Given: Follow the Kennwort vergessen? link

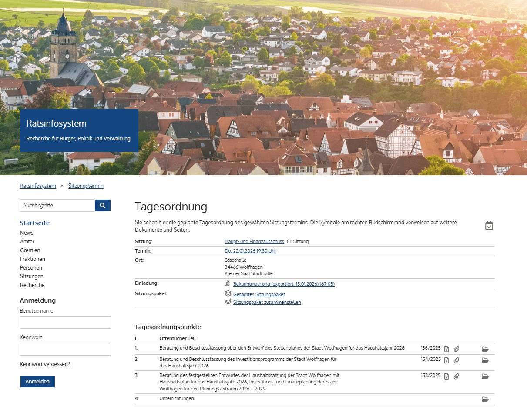Looking at the screenshot, I should pos(45,364).
